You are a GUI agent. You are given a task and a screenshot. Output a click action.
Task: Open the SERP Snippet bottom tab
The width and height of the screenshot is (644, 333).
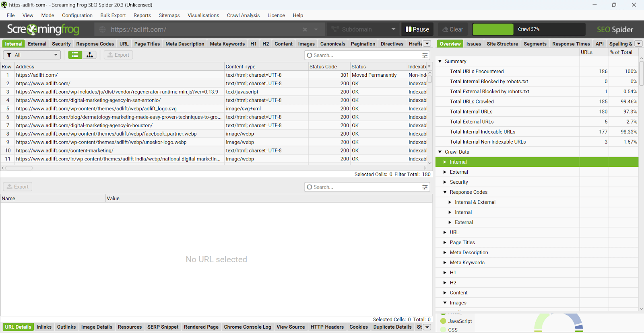point(163,327)
